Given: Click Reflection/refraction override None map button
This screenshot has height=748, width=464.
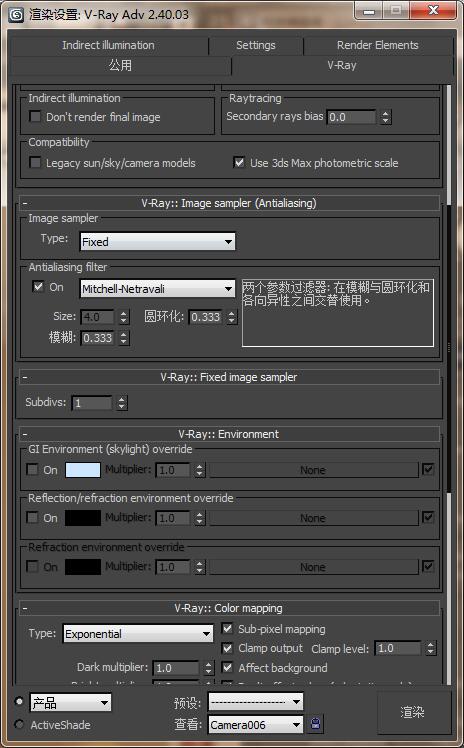Looking at the screenshot, I should [313, 518].
